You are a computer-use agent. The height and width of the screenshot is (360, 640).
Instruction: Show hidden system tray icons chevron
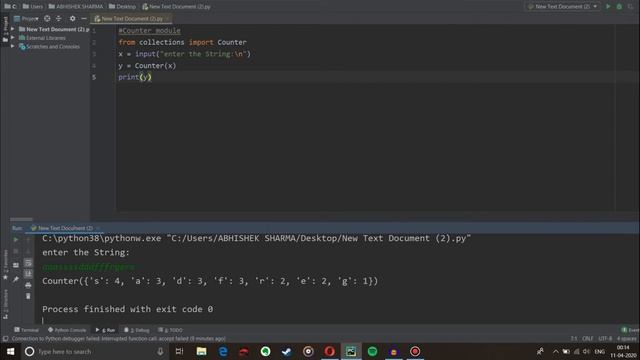click(x=555, y=351)
